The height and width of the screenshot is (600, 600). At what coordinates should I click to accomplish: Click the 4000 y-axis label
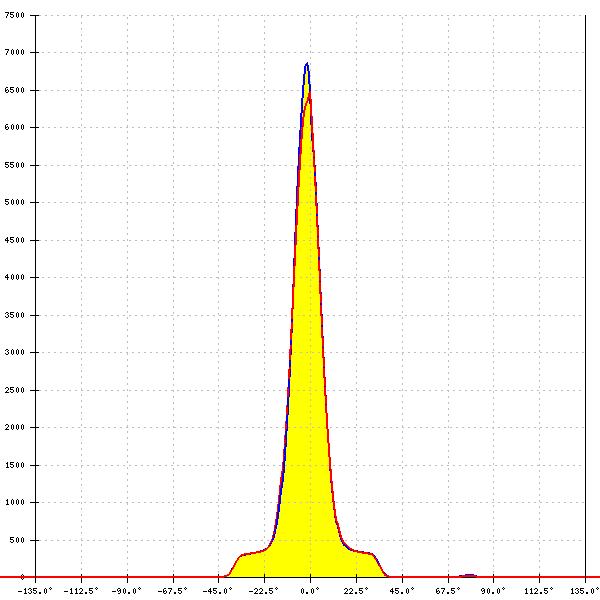pyautogui.click(x=15, y=277)
